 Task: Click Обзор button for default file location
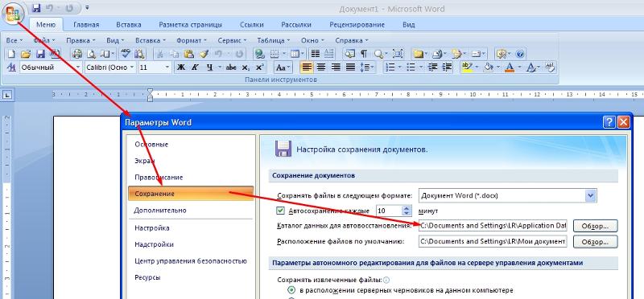pos(596,242)
